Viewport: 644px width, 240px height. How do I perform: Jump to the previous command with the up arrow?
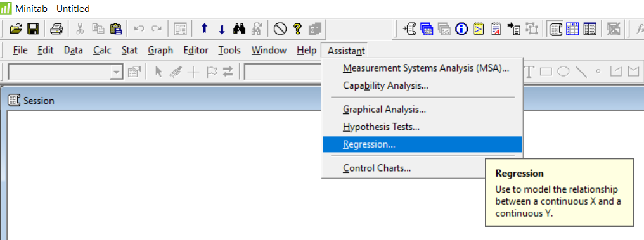coord(204,29)
